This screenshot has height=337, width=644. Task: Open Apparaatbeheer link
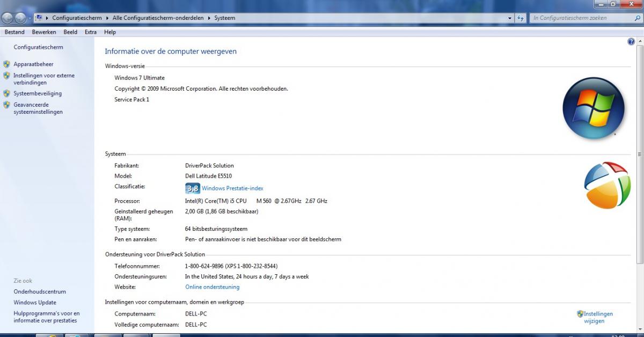coord(33,64)
